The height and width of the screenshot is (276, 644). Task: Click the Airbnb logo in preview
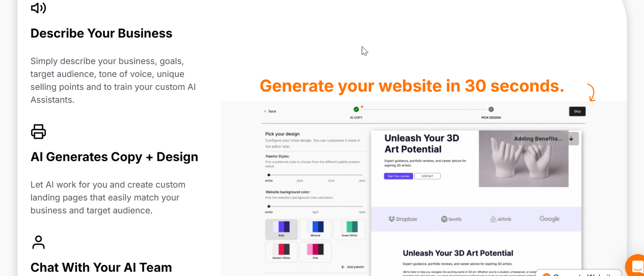click(x=501, y=219)
